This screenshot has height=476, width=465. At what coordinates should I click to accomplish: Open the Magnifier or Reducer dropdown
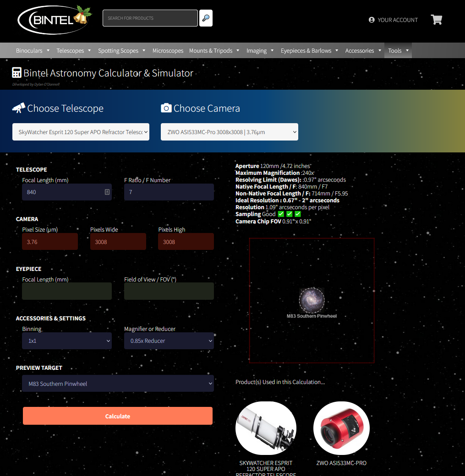pyautogui.click(x=169, y=341)
